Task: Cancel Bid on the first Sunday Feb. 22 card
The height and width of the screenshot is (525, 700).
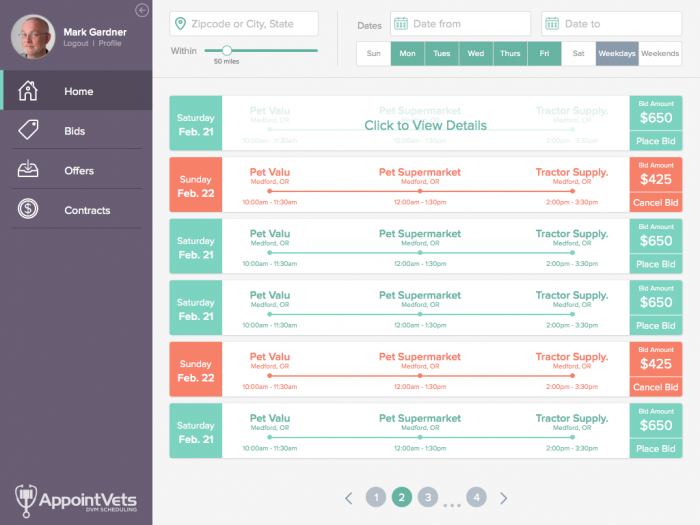Action: click(x=656, y=203)
